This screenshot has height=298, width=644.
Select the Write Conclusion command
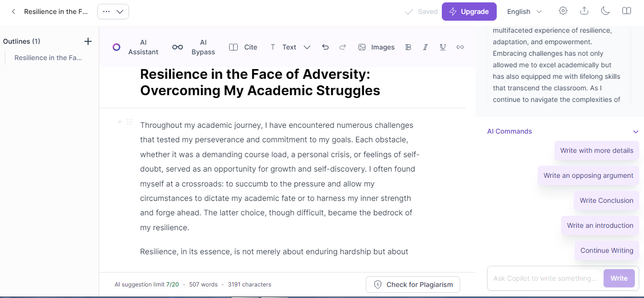[606, 200]
